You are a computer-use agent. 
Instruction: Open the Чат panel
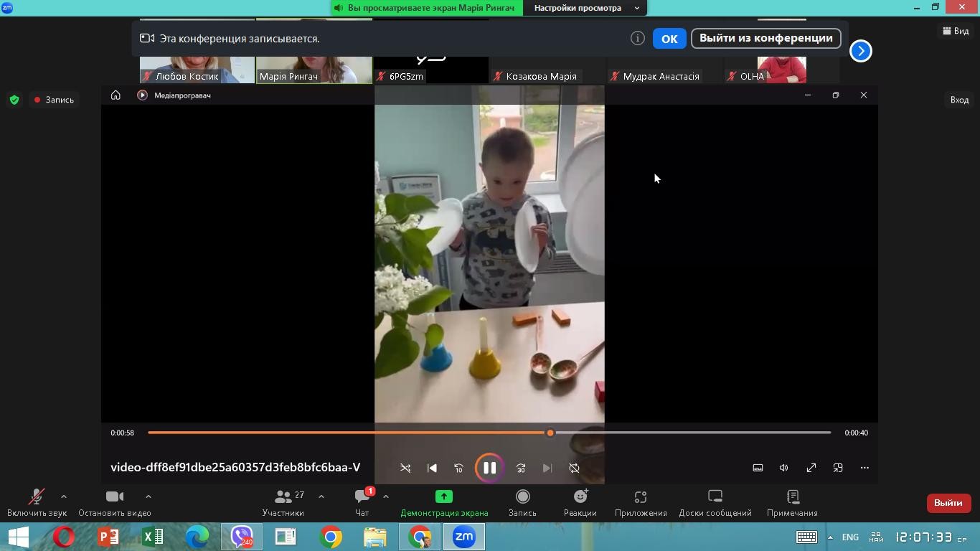coord(362,503)
